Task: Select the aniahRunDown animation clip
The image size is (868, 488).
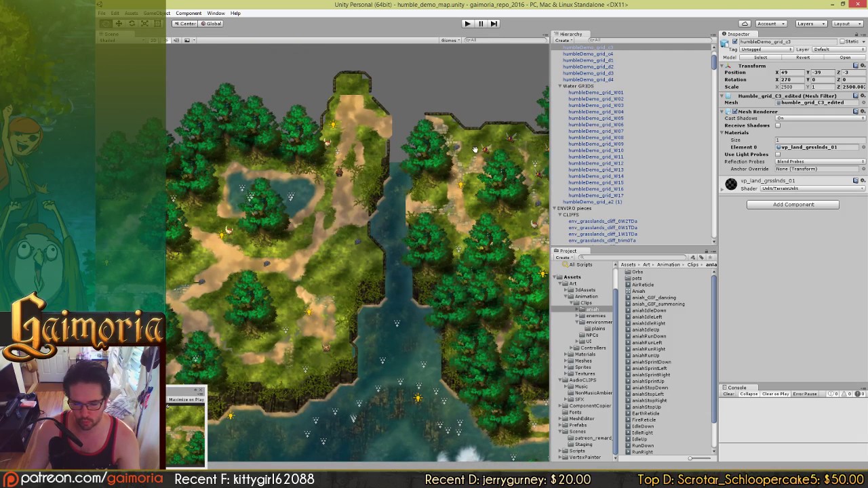Action: tap(649, 336)
